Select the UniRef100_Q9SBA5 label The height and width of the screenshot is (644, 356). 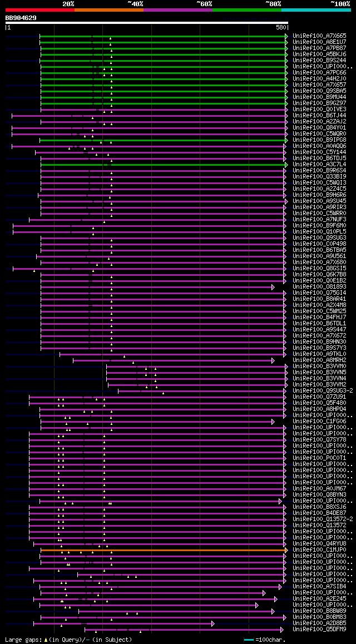[x=319, y=91]
